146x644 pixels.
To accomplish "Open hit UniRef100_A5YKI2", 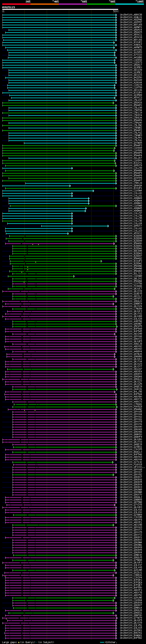I will [131, 233].
